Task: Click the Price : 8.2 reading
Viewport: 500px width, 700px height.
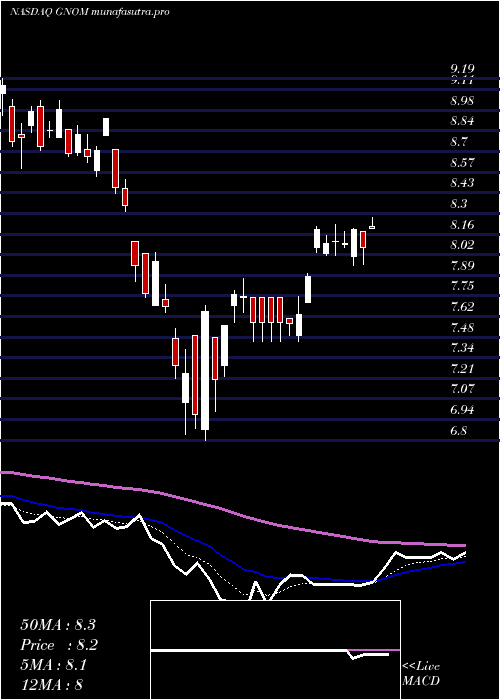Action: point(59,645)
